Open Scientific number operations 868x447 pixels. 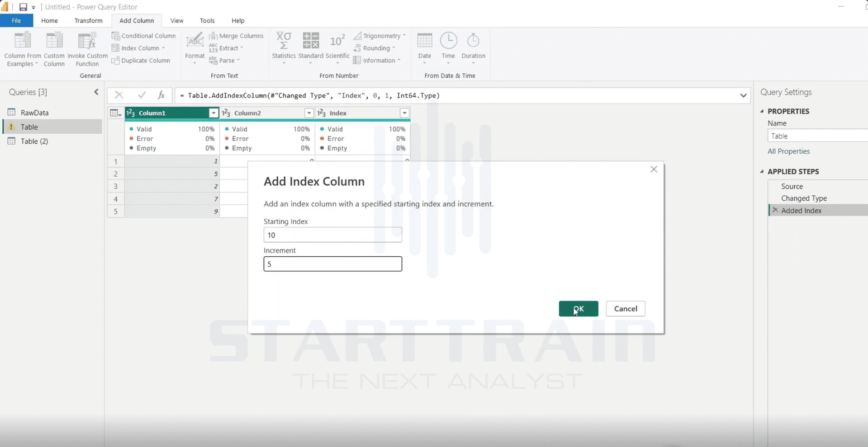(337, 48)
